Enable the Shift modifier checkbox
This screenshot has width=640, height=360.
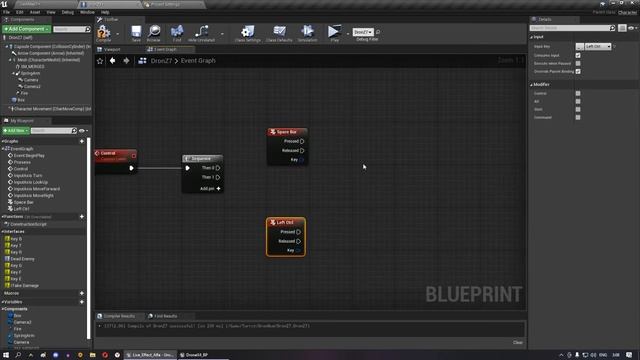tap(578, 109)
